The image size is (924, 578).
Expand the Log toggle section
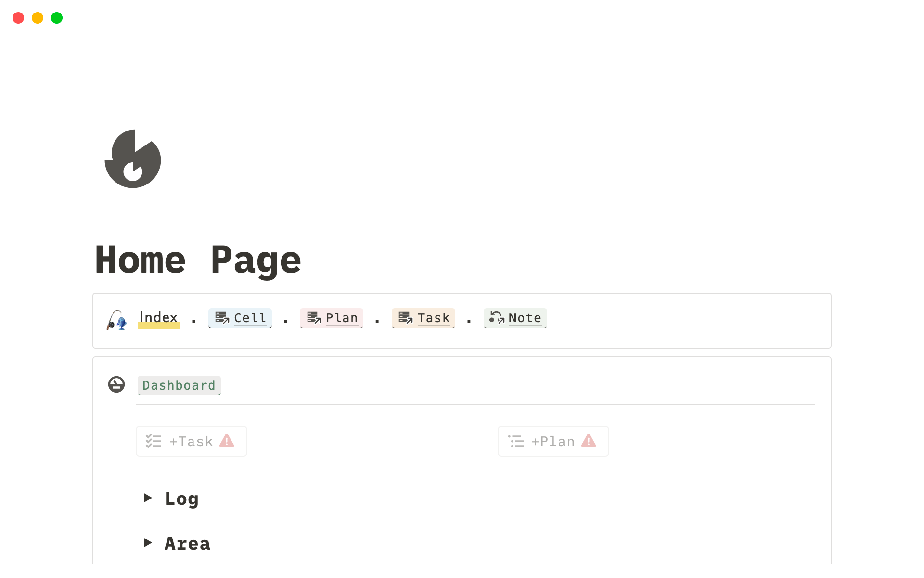148,498
